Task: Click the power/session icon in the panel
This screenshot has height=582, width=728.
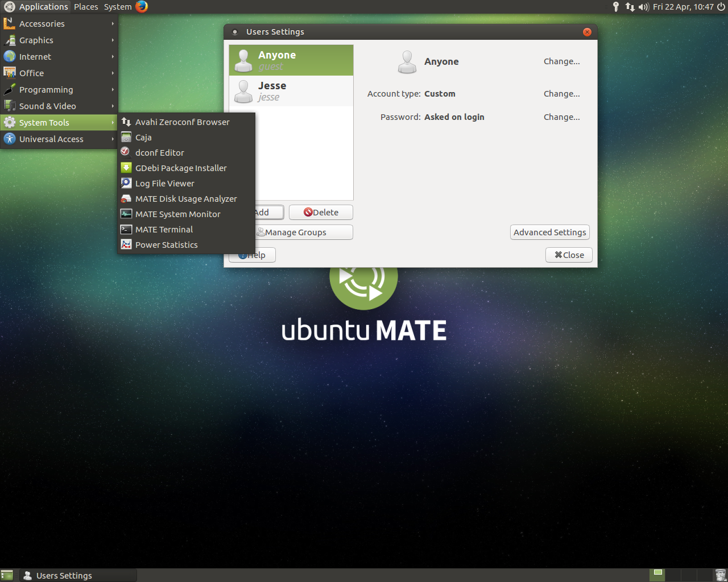Action: (x=721, y=7)
